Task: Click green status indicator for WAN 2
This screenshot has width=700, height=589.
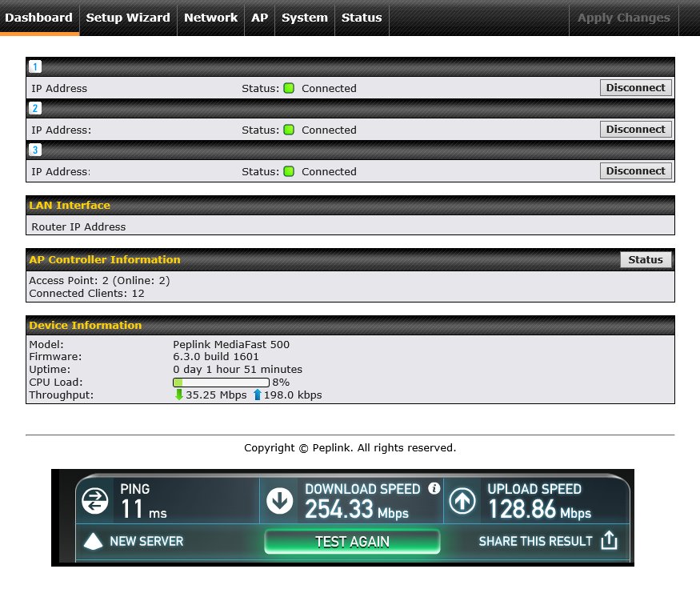Action: [x=289, y=130]
